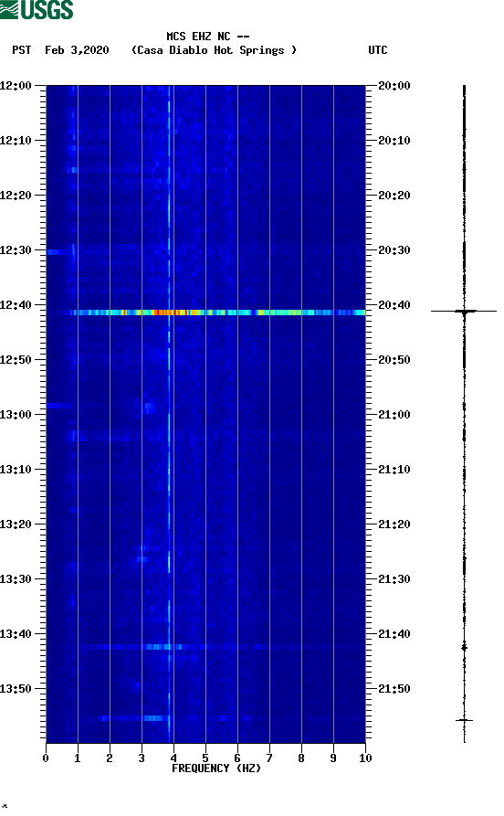
Task: Click the 13:50 PST time label
Action: (16, 688)
